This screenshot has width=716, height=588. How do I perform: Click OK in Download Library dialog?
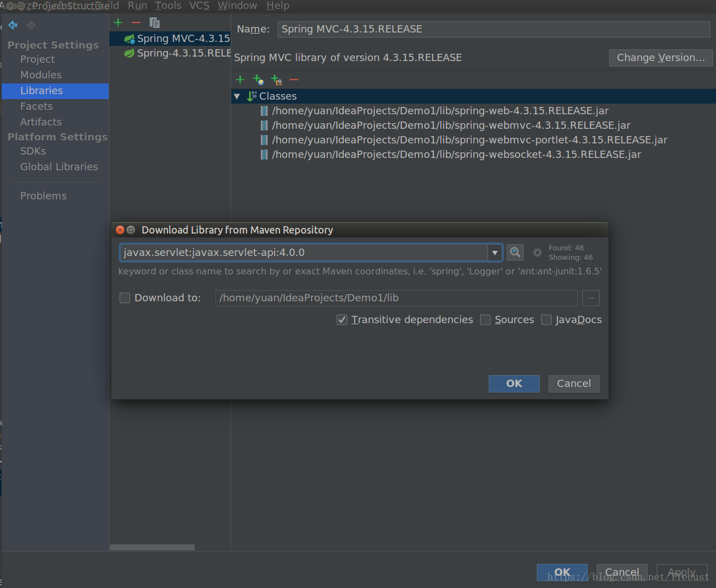click(x=514, y=384)
